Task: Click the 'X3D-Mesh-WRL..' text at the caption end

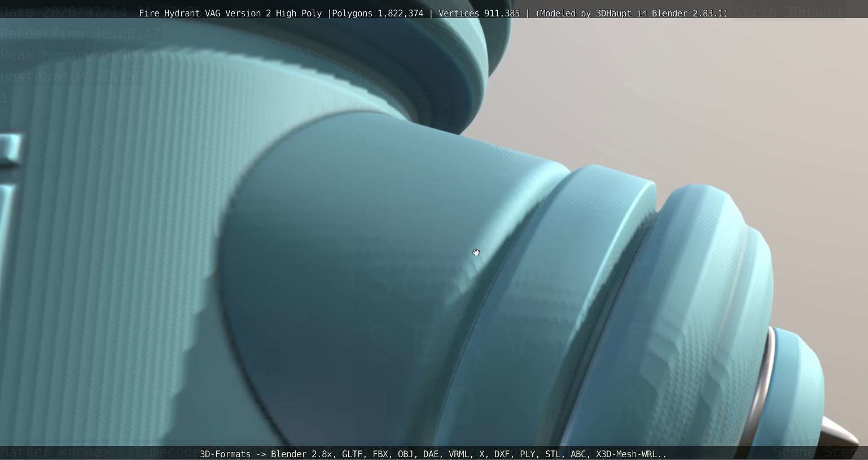Action: click(x=632, y=454)
